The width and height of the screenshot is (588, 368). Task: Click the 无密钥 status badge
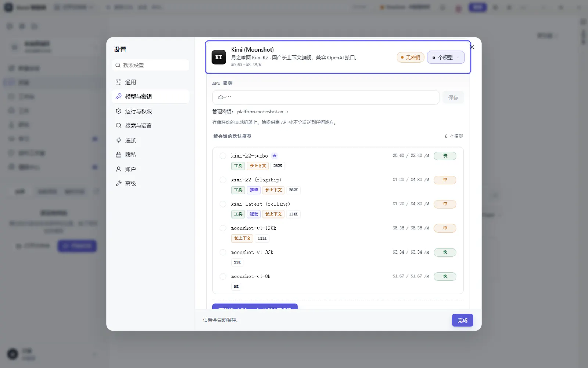point(410,57)
